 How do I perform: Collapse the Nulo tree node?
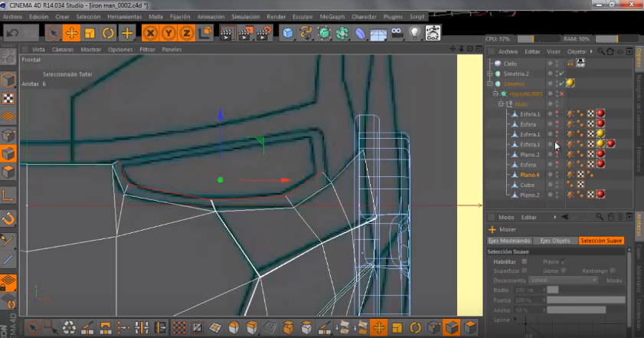point(501,104)
